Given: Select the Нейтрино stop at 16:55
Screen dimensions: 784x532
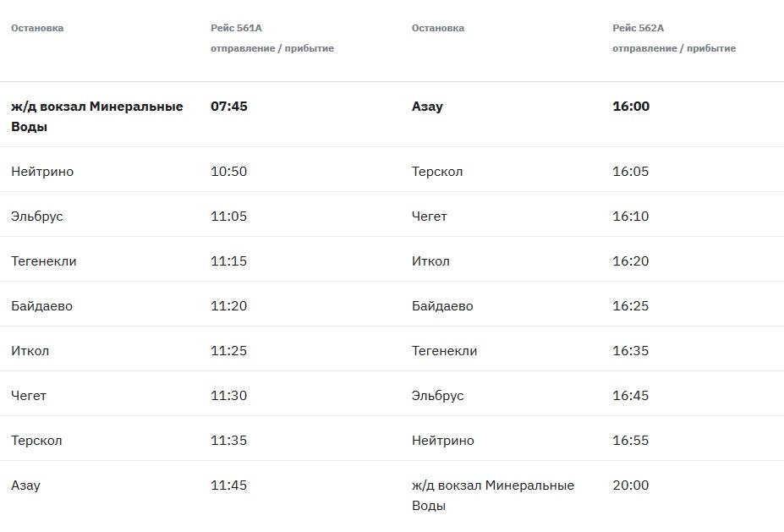Looking at the screenshot, I should pyautogui.click(x=442, y=441).
